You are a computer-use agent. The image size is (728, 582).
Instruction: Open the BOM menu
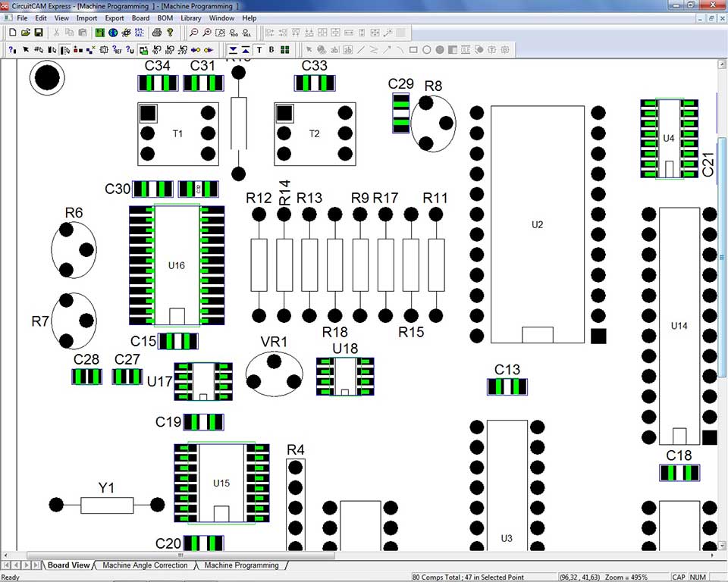pyautogui.click(x=165, y=17)
